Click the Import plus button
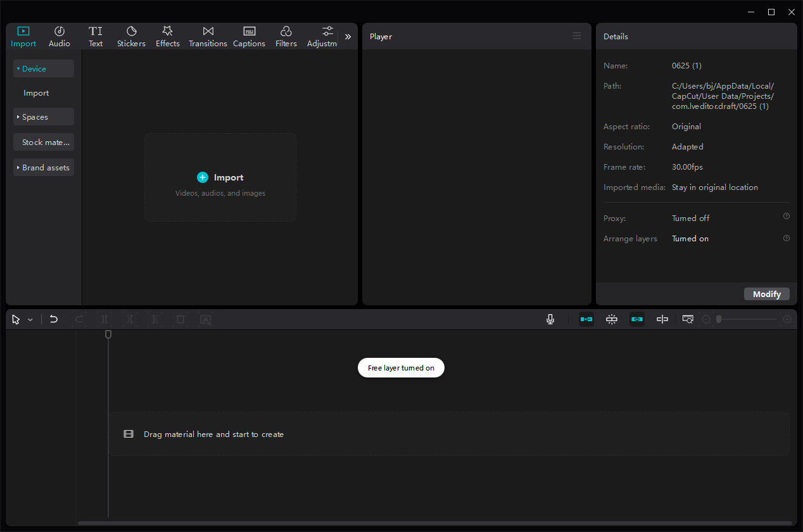This screenshot has width=803, height=532. 203,177
